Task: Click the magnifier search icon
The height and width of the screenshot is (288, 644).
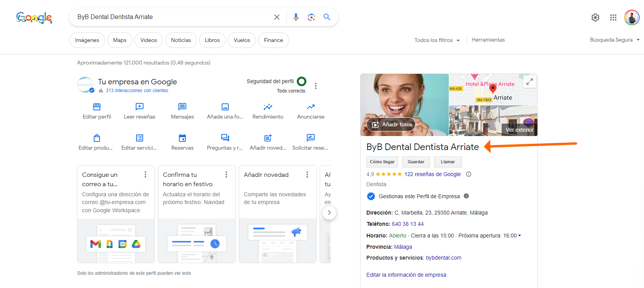Action: (x=327, y=17)
